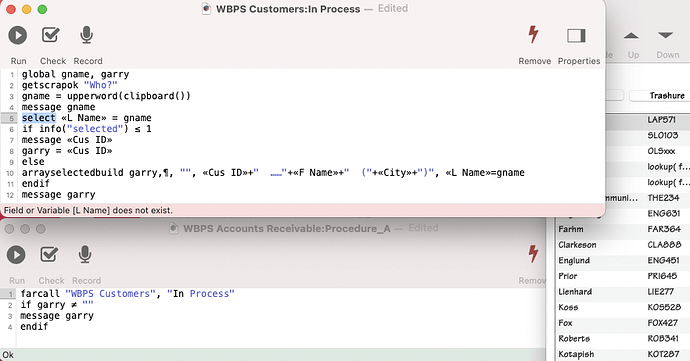
Task: Click line 3 'gname = upperword(clipboard())'
Action: click(106, 96)
